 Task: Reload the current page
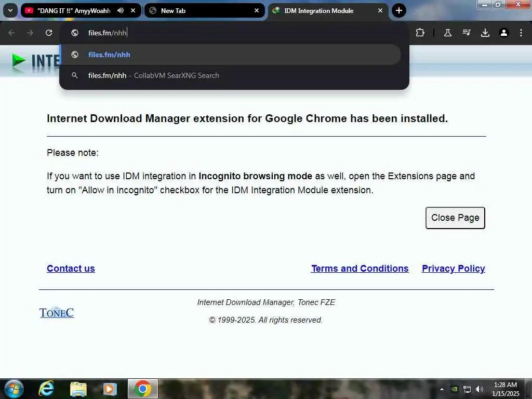(x=49, y=33)
